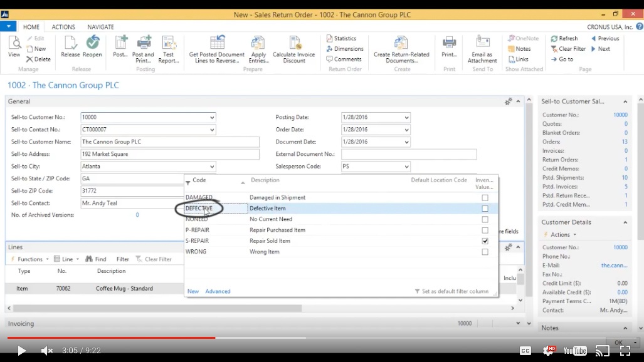Go to the Previous record

(605, 38)
